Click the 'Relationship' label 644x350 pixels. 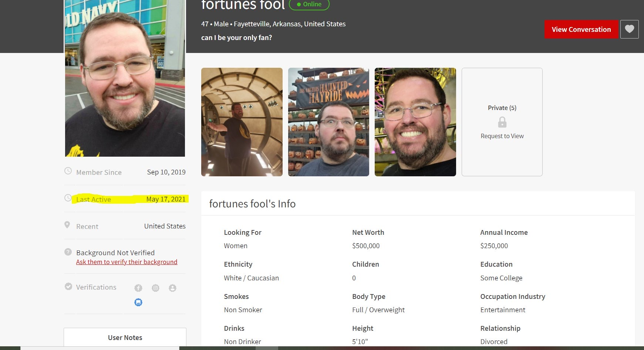[500, 329]
